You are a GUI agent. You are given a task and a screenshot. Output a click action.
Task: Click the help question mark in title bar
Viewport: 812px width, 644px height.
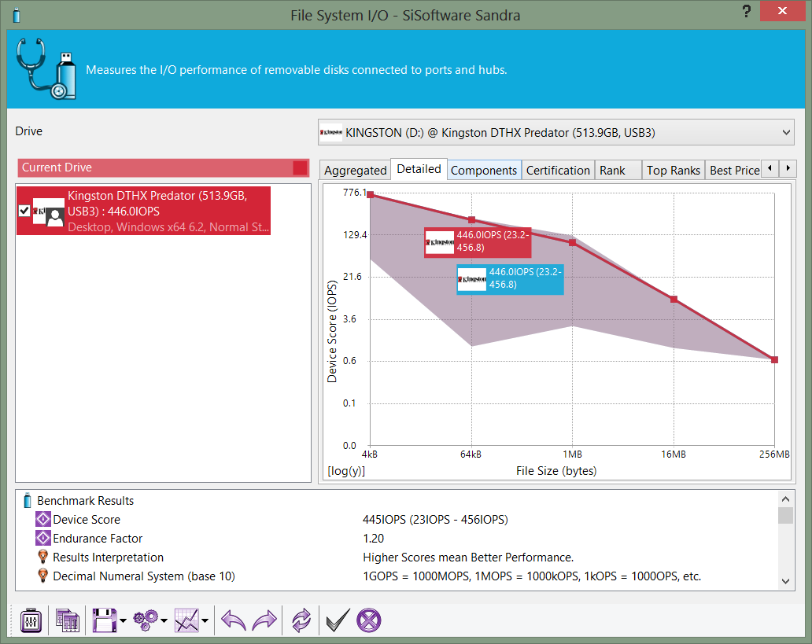tap(746, 11)
